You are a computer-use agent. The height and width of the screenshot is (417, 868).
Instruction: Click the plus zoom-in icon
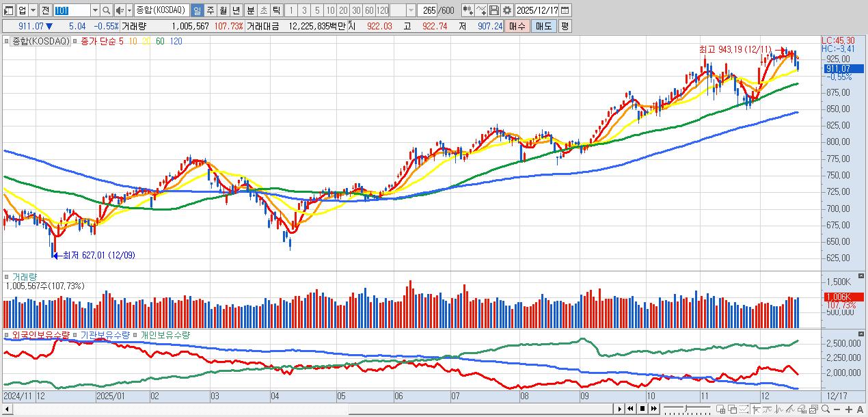click(849, 409)
